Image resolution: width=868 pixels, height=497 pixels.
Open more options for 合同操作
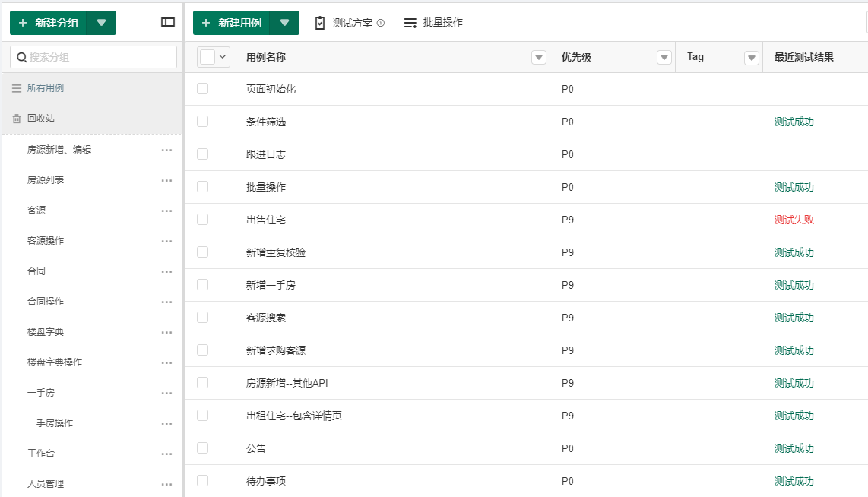click(166, 302)
